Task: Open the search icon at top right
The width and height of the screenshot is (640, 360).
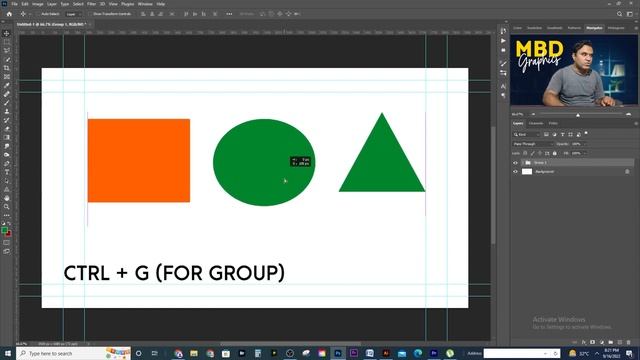Action: pyautogui.click(x=619, y=14)
